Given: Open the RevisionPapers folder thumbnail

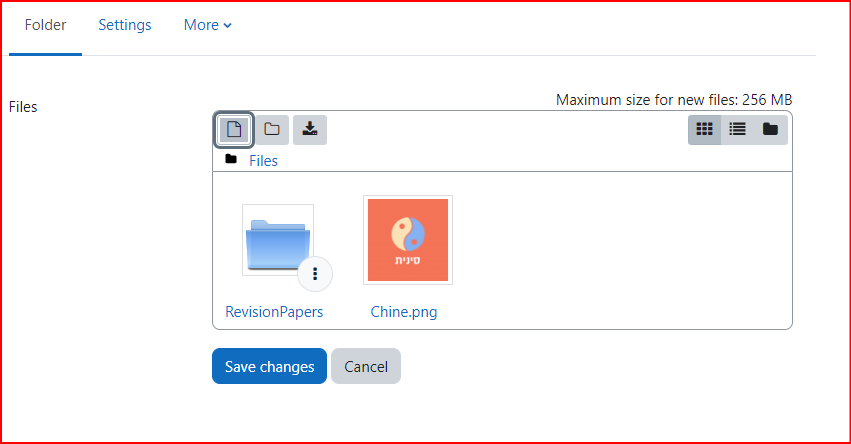Looking at the screenshot, I should click(278, 239).
